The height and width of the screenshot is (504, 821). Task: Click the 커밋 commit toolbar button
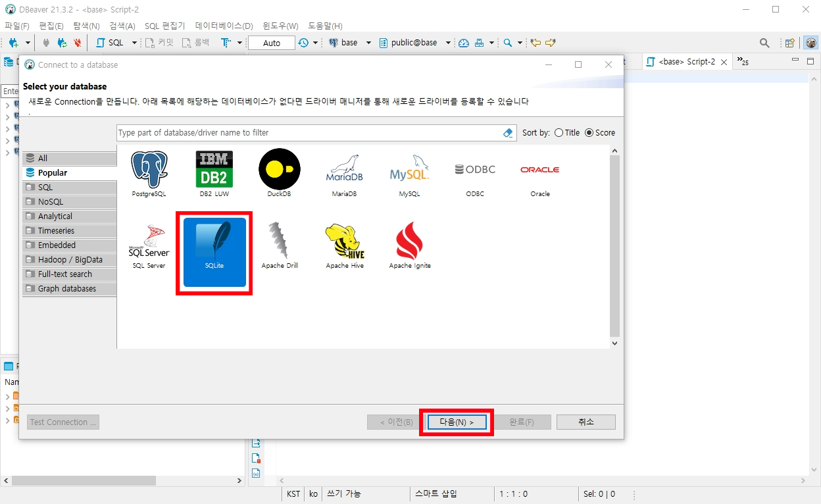160,43
